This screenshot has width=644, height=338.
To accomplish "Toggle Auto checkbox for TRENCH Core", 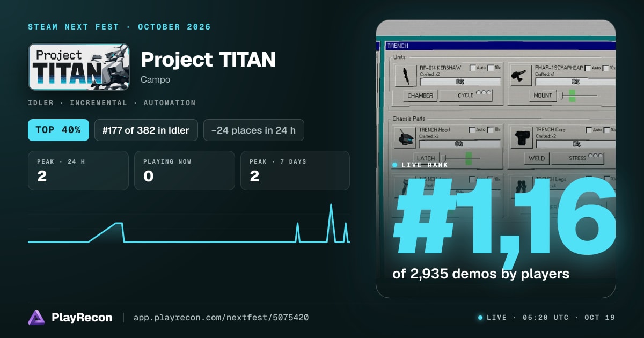I will click(x=589, y=130).
